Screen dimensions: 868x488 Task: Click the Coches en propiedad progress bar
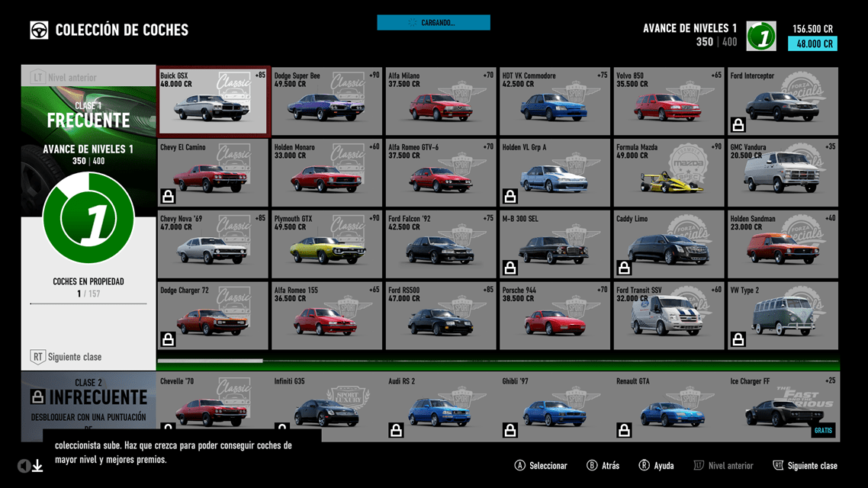[x=88, y=303]
